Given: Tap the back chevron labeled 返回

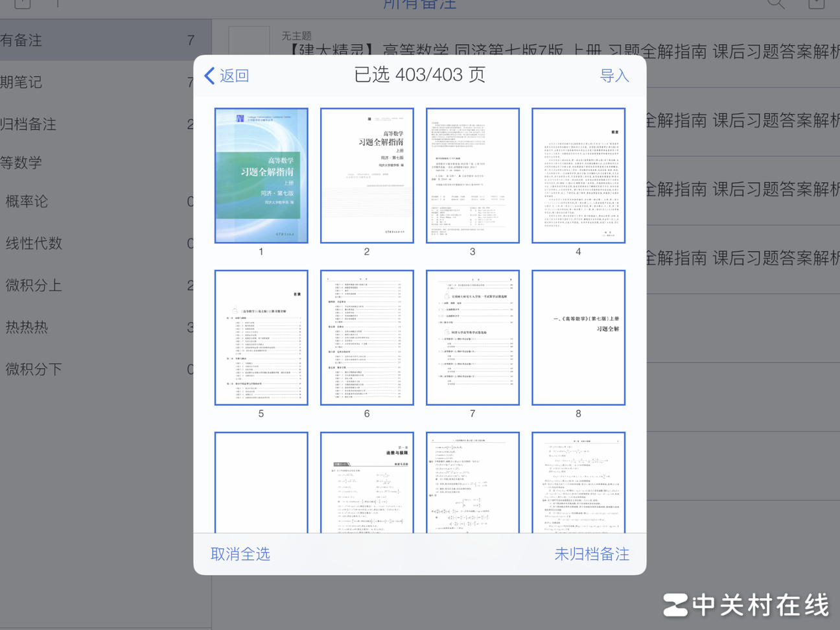Looking at the screenshot, I should 227,76.
